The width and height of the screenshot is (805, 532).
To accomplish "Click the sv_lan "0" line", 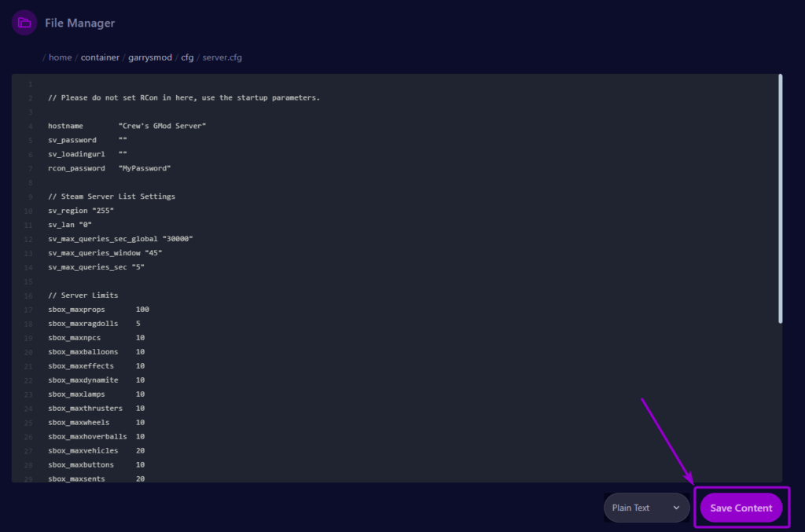I will [70, 225].
